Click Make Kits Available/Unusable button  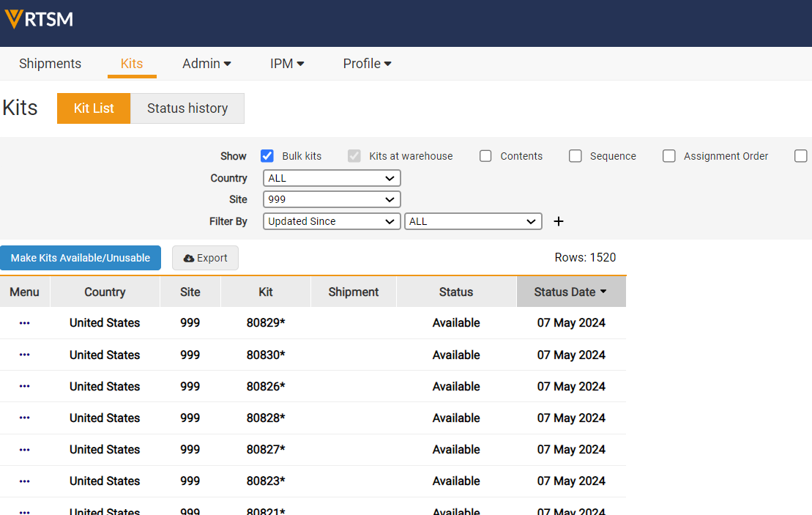tap(81, 258)
